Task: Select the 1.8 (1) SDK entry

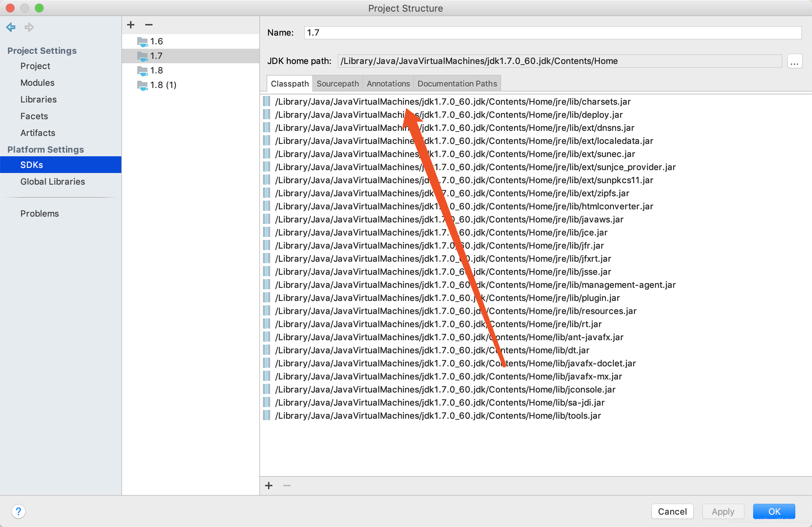Action: [163, 85]
